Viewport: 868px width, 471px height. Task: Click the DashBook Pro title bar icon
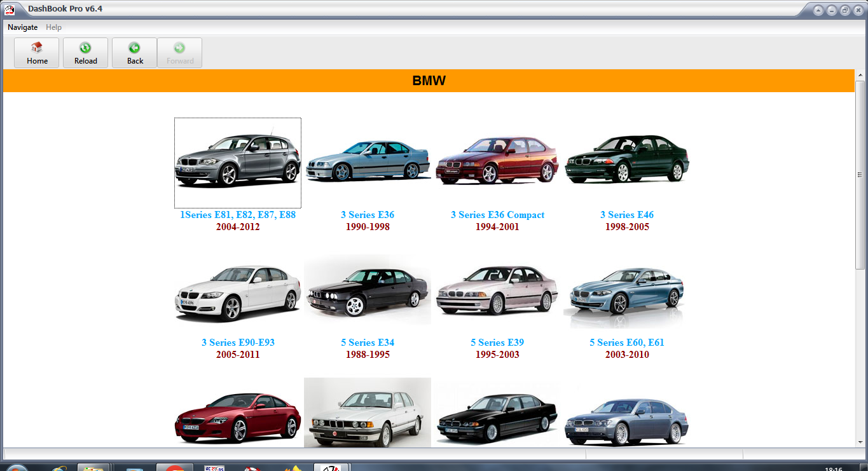point(10,10)
